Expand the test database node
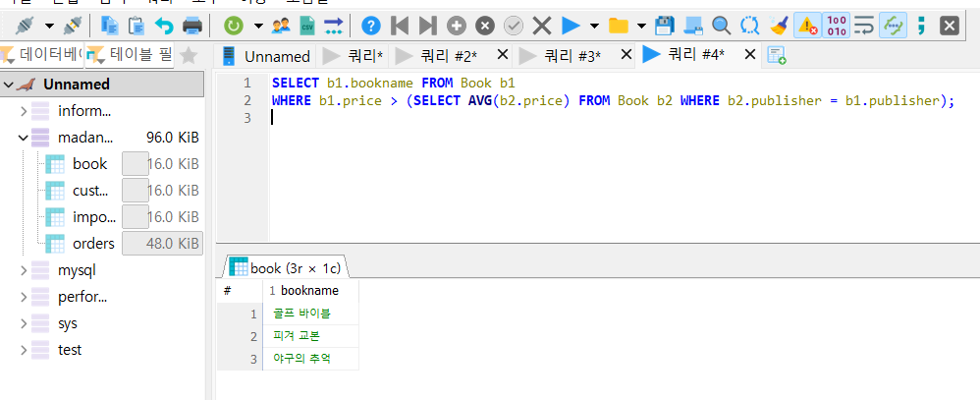The width and height of the screenshot is (980, 400). [24, 350]
